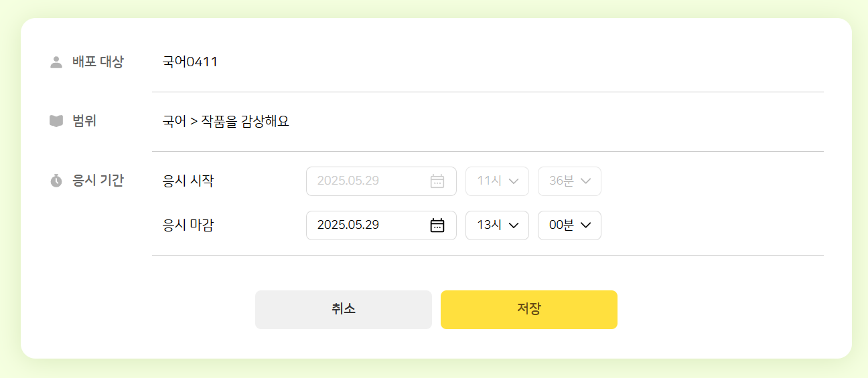Save with the yellow 저장 button

pos(528,310)
